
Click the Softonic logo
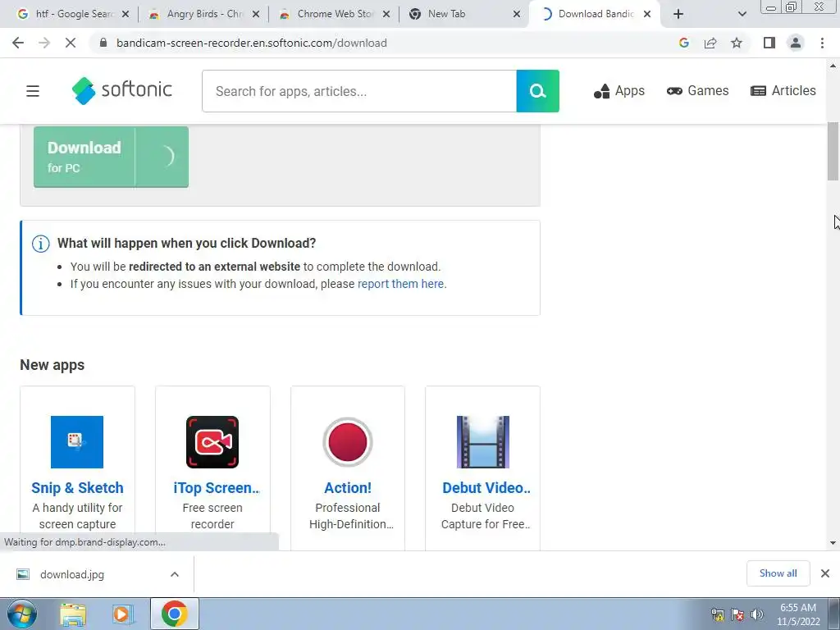(122, 90)
